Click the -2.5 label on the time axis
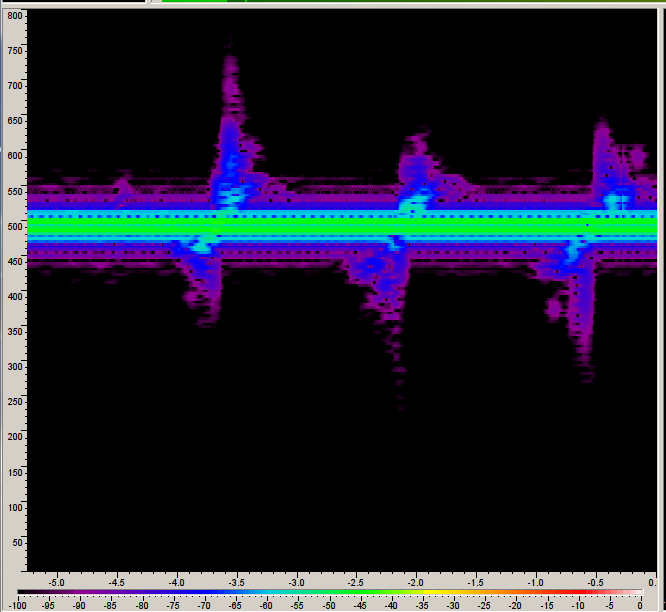The height and width of the screenshot is (612, 666). (356, 583)
